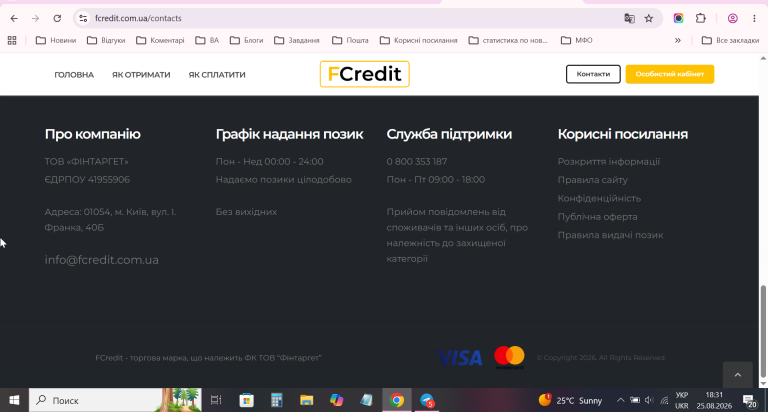Open the ВА bookmark folder
Image resolution: width=768 pixels, height=412 pixels.
(x=207, y=40)
